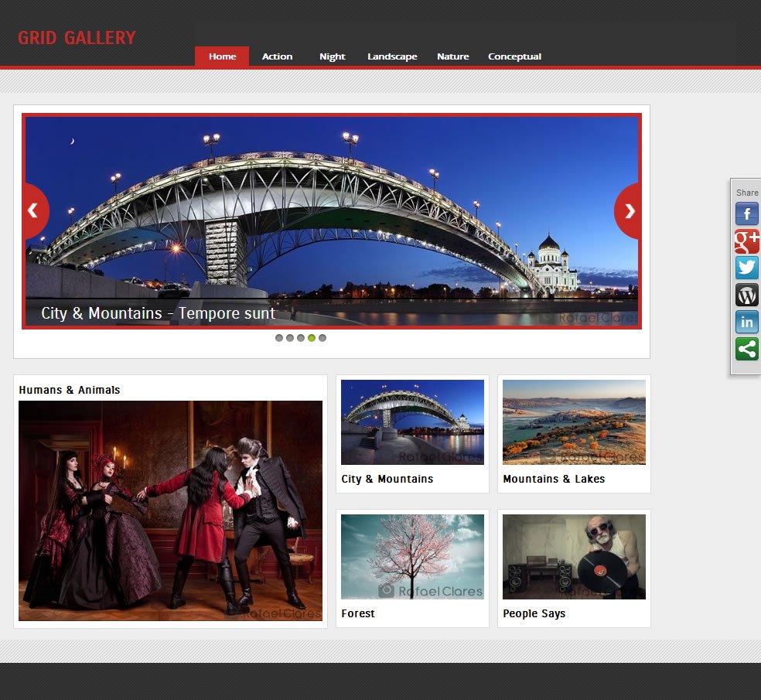Share via the Twitter bird icon

747,268
